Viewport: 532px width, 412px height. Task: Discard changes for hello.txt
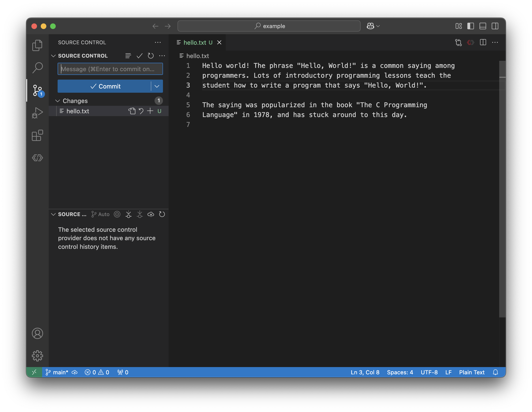click(141, 111)
